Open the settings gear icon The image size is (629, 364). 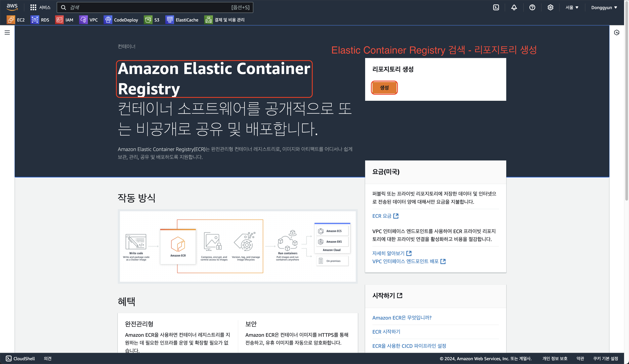pos(550,7)
